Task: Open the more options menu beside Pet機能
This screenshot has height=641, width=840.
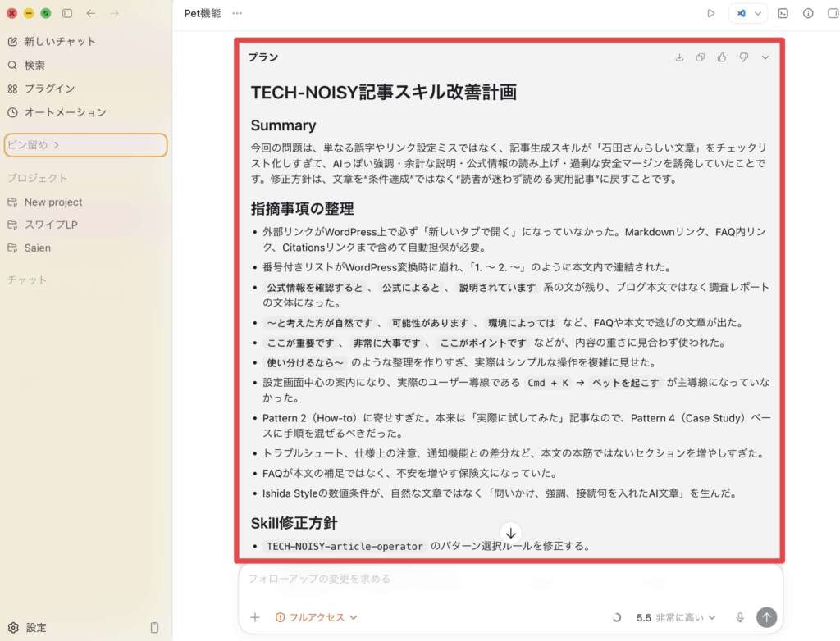Action: click(237, 13)
